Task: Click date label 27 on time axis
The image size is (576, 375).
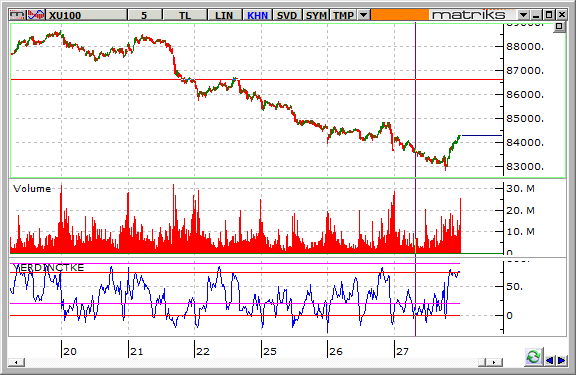Action: tap(402, 351)
